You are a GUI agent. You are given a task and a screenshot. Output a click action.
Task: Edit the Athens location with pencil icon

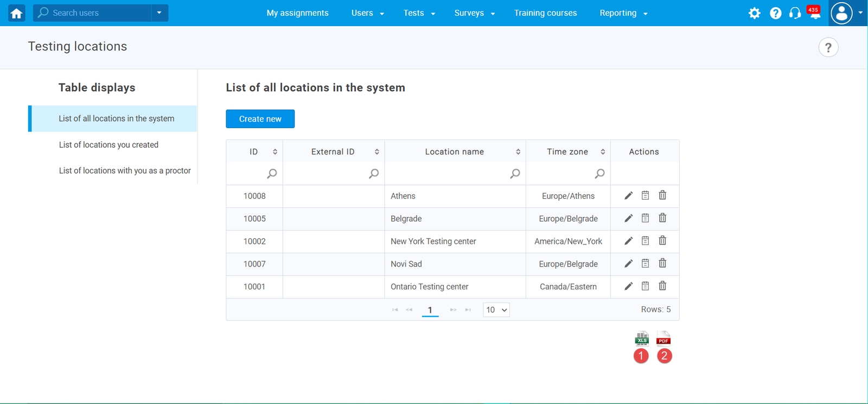[628, 195]
